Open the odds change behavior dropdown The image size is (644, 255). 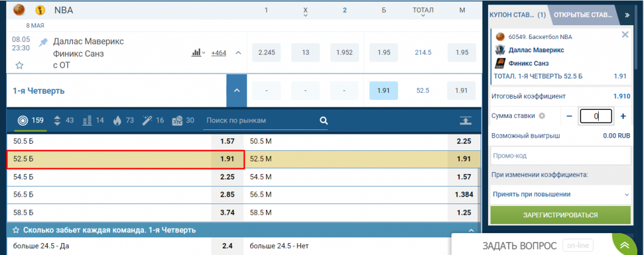(x=560, y=195)
